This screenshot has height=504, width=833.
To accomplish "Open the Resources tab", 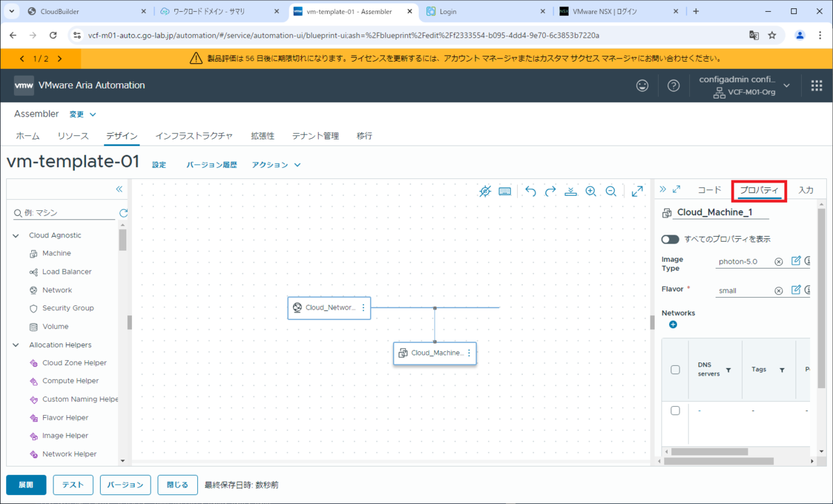I will coord(73,136).
